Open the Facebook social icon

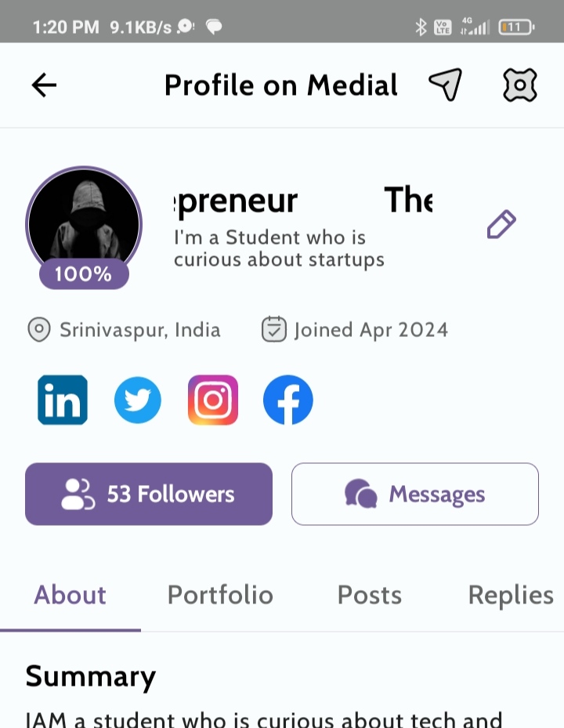coord(288,400)
